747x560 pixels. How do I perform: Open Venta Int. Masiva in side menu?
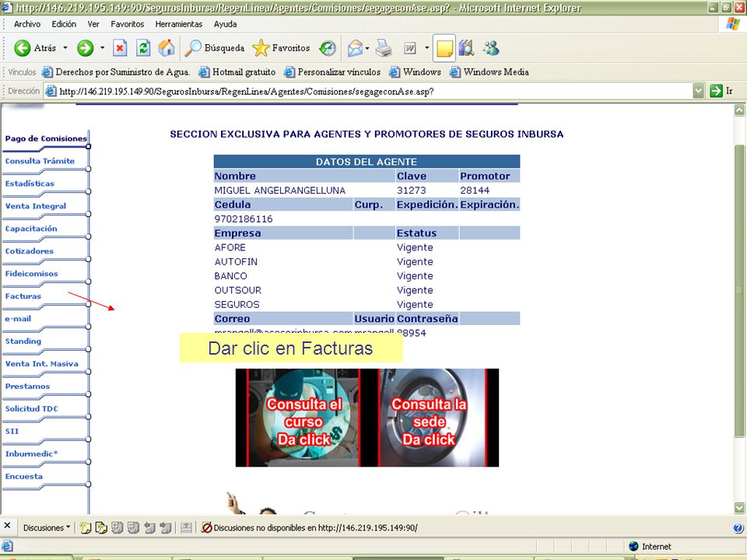(x=42, y=364)
